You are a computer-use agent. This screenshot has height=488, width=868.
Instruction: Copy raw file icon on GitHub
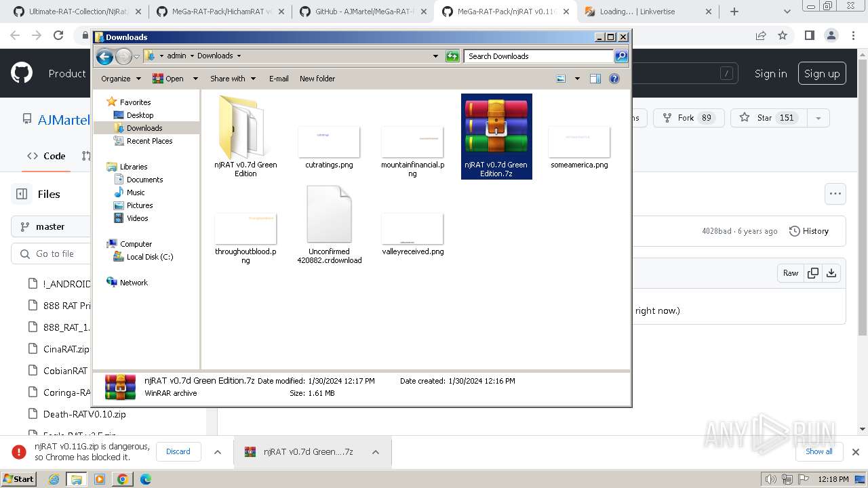pyautogui.click(x=812, y=273)
